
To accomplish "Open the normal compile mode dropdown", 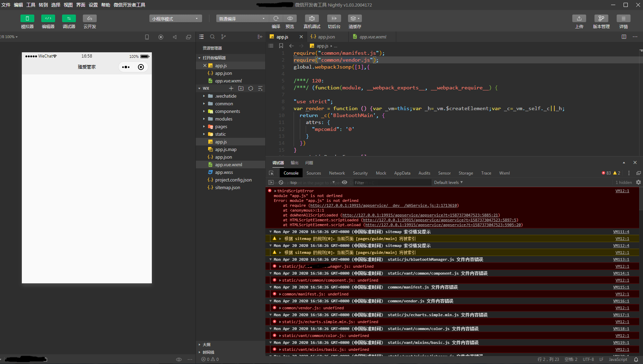I will tap(242, 19).
